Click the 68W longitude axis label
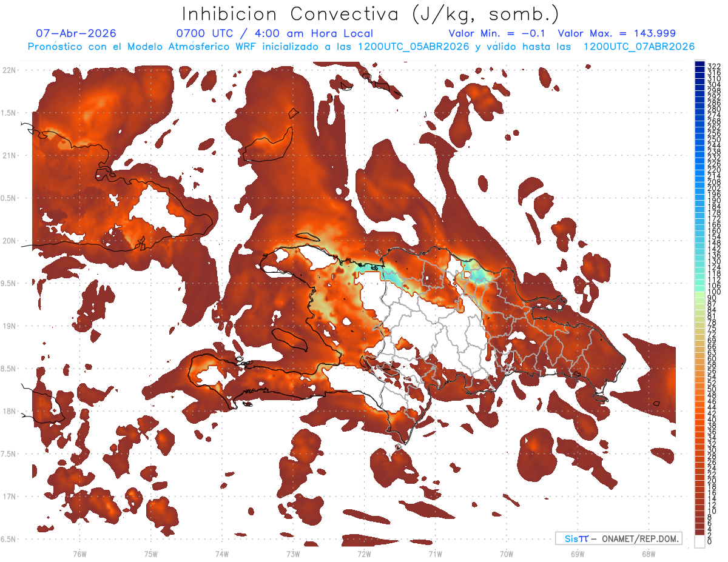Screen dimensions: 728x562 click(x=648, y=554)
